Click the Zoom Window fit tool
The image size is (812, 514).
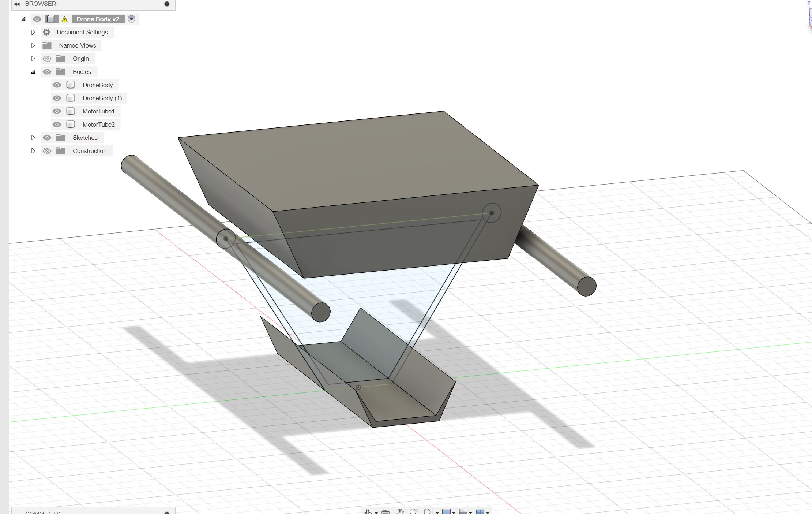tap(428, 511)
